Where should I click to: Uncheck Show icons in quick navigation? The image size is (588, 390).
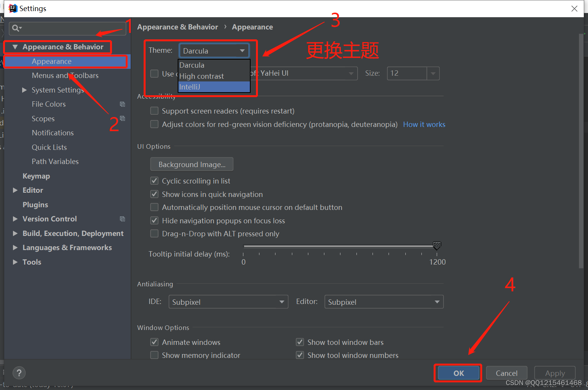coord(154,194)
